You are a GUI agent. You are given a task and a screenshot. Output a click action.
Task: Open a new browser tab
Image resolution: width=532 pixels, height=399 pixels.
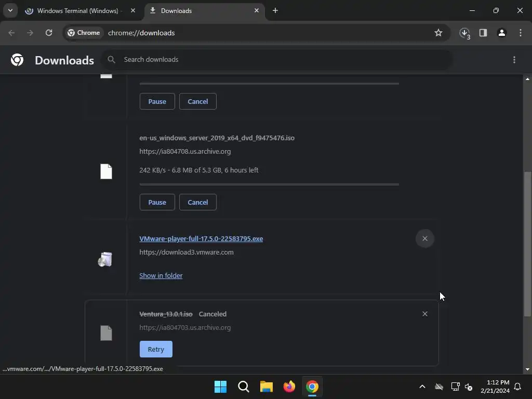[x=275, y=10]
